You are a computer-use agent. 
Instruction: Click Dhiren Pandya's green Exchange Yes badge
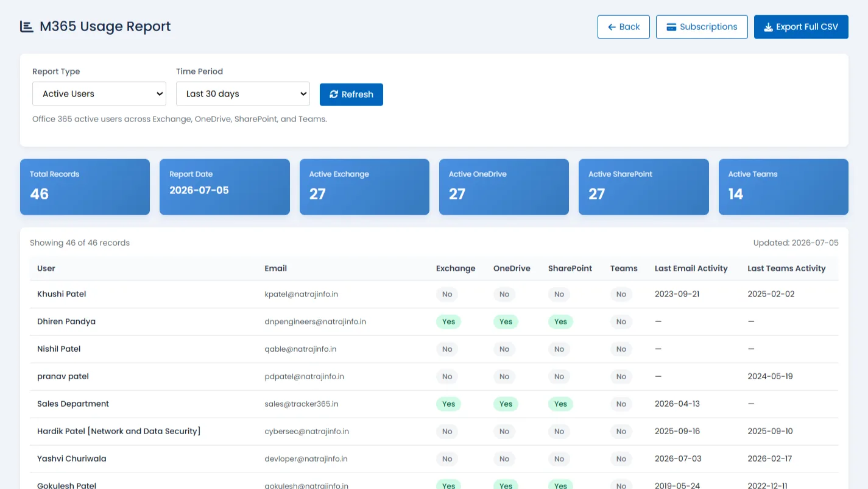[449, 321]
